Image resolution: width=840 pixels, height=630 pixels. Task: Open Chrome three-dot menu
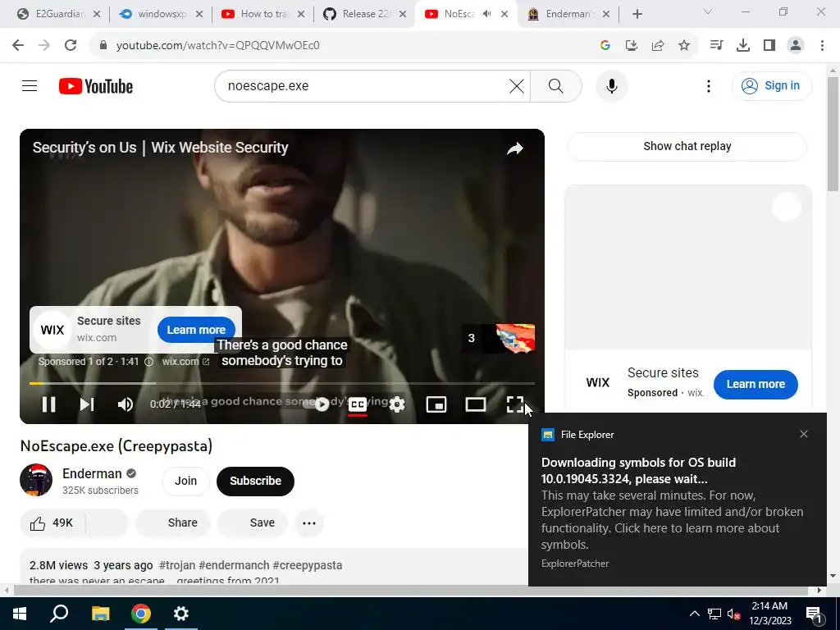pos(822,45)
